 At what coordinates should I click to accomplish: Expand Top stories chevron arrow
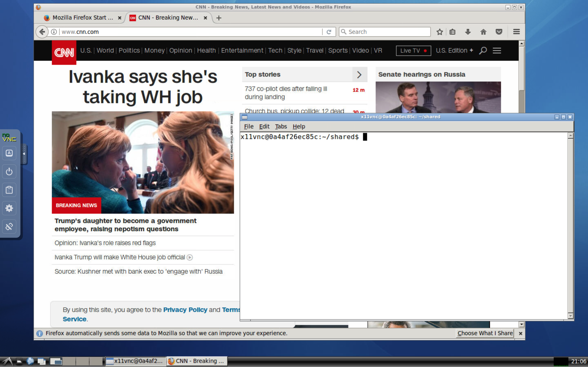pyautogui.click(x=359, y=74)
